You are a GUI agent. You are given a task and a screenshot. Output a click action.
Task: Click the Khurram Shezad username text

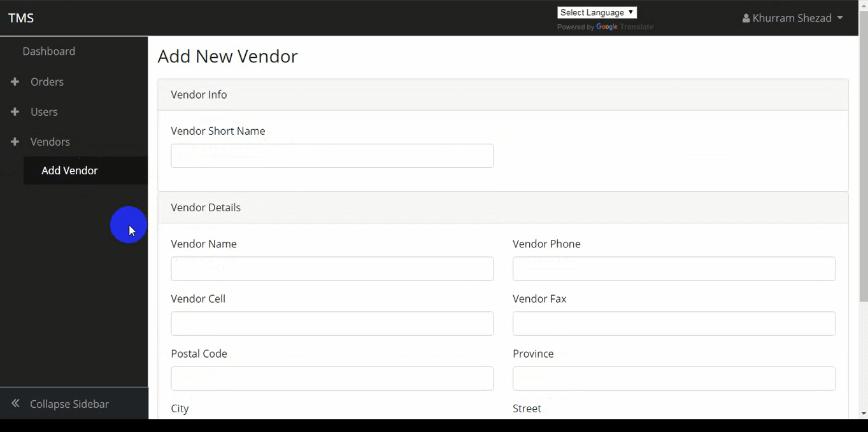coord(792,18)
